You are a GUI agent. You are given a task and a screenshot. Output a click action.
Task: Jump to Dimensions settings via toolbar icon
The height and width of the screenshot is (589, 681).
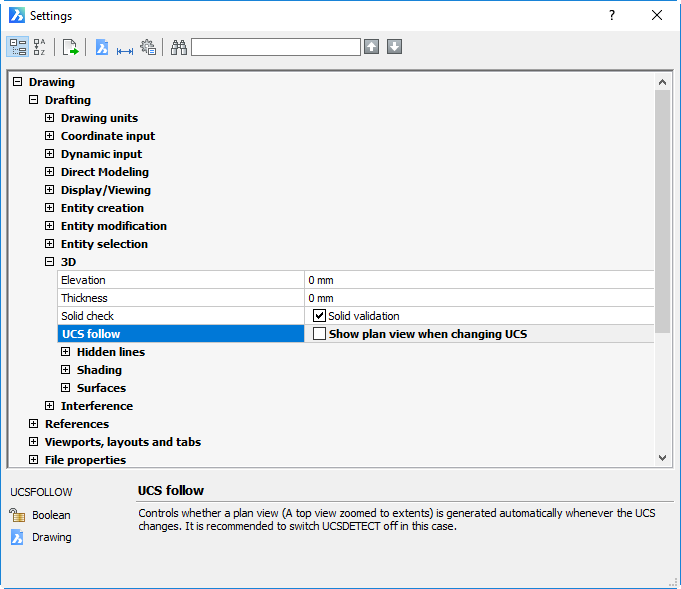[125, 51]
